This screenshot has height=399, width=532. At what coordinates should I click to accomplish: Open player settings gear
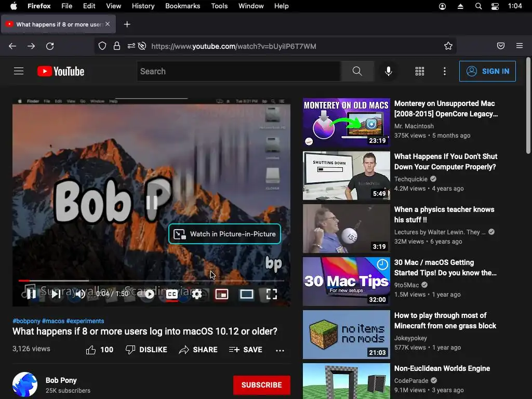pos(197,294)
